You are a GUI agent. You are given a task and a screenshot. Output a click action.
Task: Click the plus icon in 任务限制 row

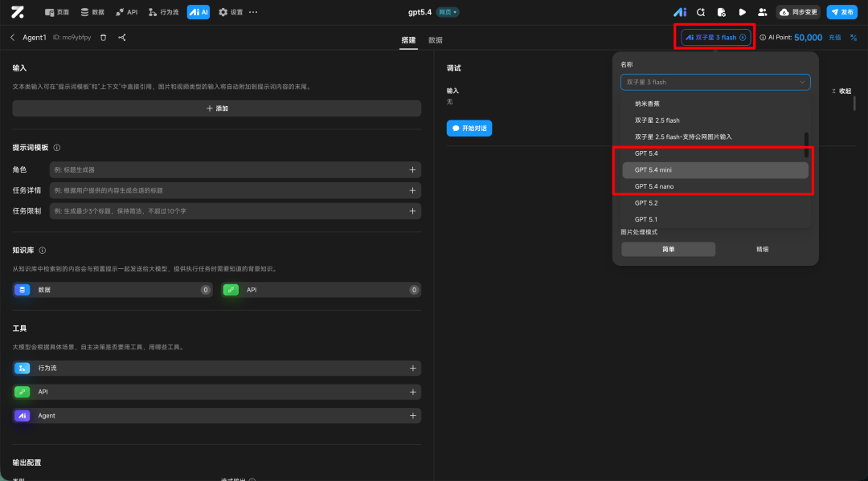[412, 211]
